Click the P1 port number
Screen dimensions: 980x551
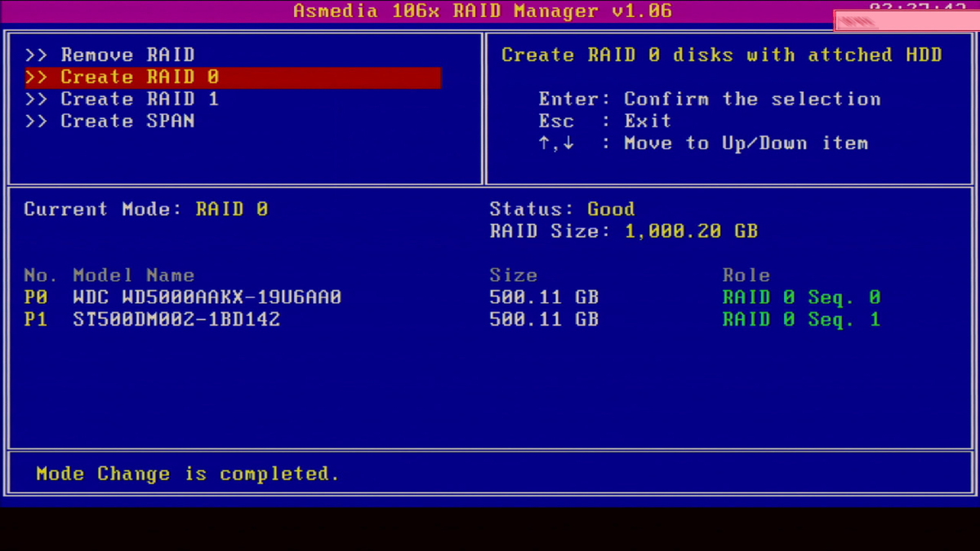[36, 319]
